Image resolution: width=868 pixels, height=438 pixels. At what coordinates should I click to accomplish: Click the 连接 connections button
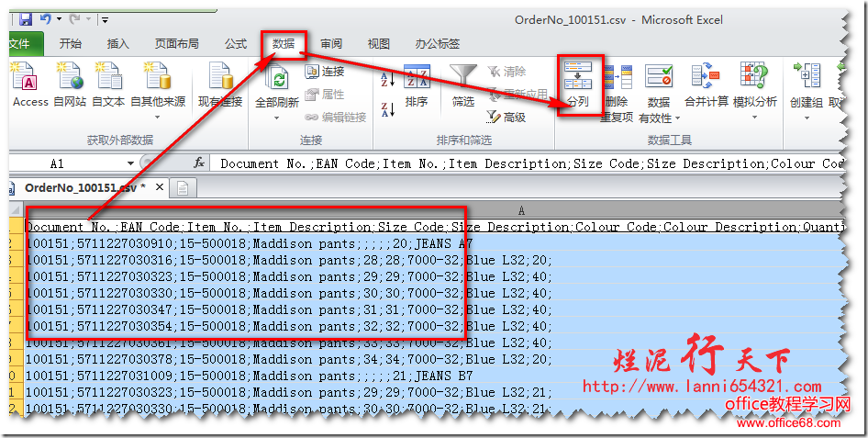325,72
